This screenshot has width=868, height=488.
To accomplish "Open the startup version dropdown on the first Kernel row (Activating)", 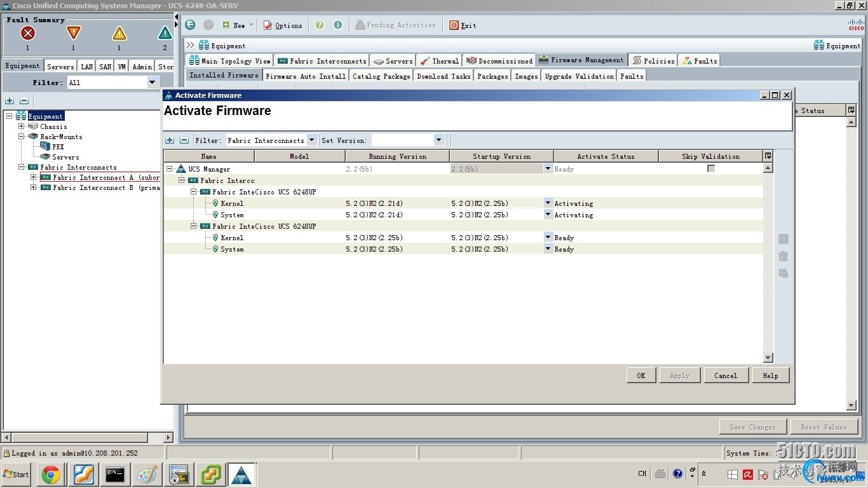I will [548, 203].
